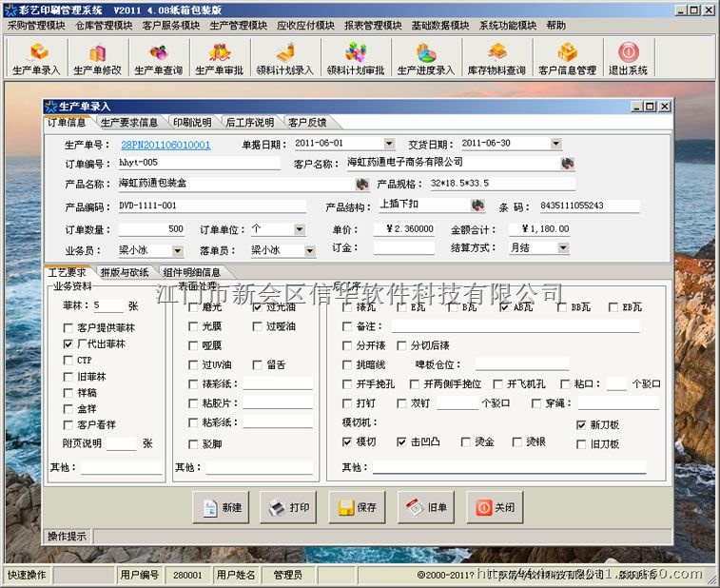Toggle the 过光油 checkbox
The image size is (720, 588).
pyautogui.click(x=258, y=307)
